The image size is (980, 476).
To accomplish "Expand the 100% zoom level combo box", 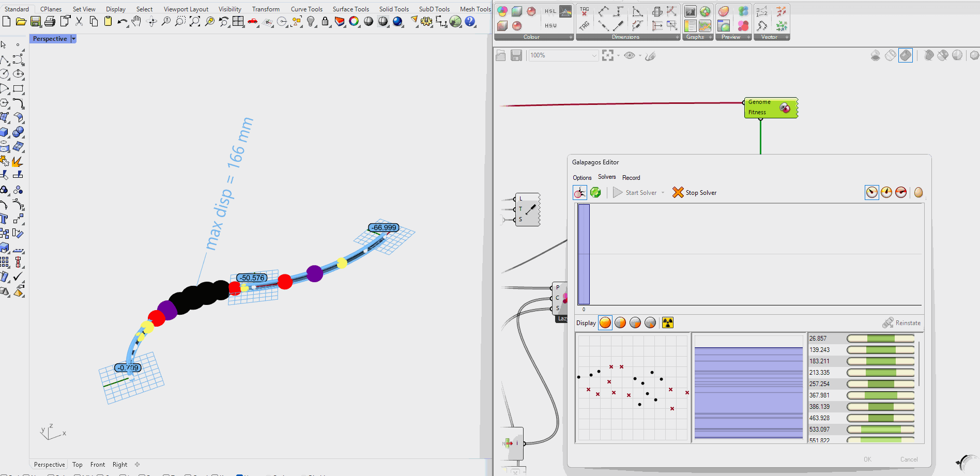I will (594, 56).
